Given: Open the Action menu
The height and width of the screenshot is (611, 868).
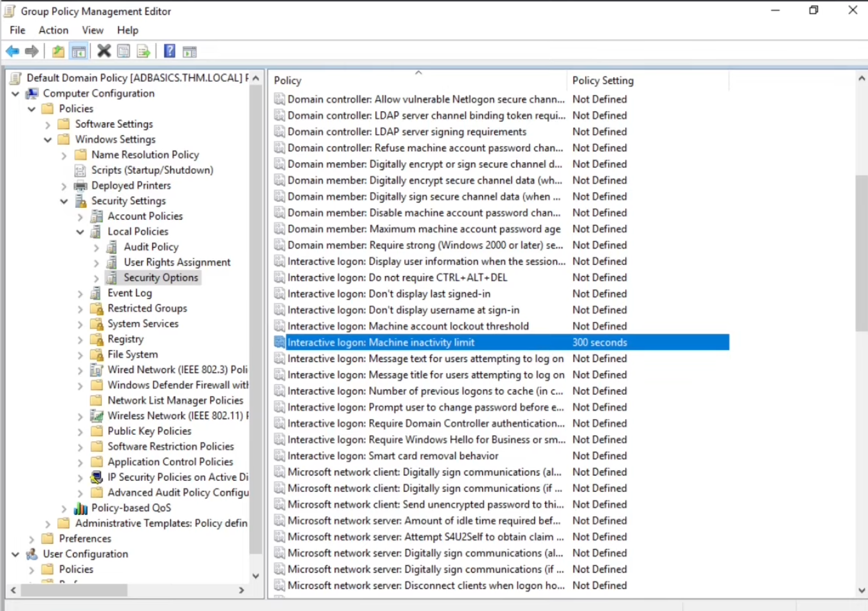Looking at the screenshot, I should coord(53,30).
